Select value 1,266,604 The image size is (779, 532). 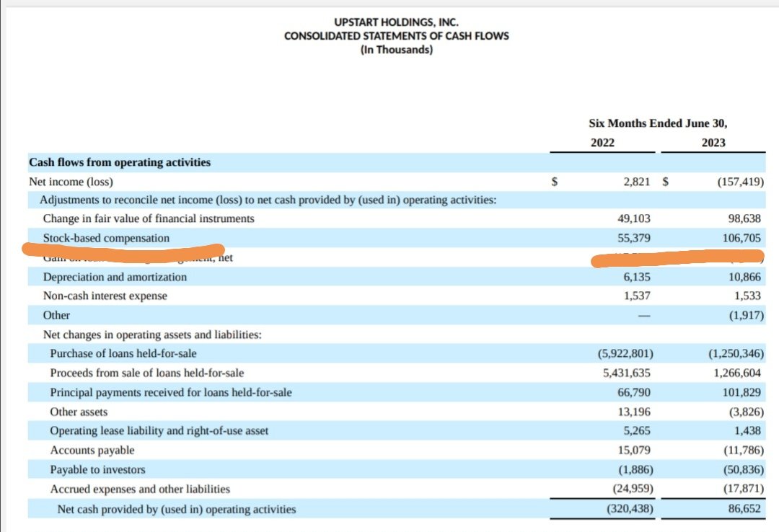pos(737,373)
